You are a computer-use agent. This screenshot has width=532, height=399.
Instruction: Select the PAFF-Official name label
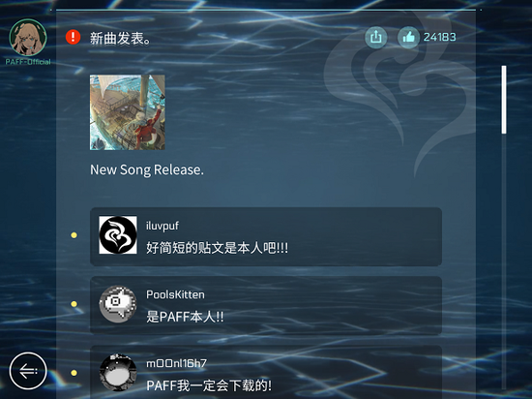click(x=28, y=62)
